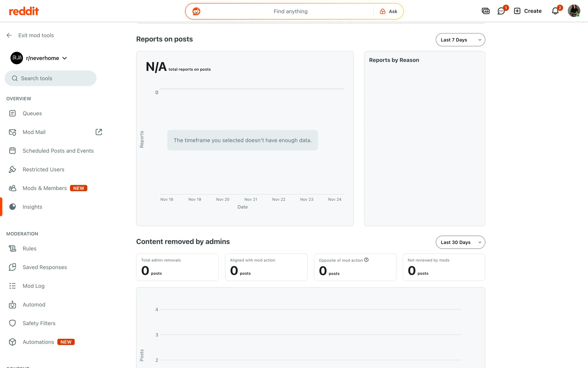Click the Automod robot icon
This screenshot has width=588, height=368.
(13, 305)
